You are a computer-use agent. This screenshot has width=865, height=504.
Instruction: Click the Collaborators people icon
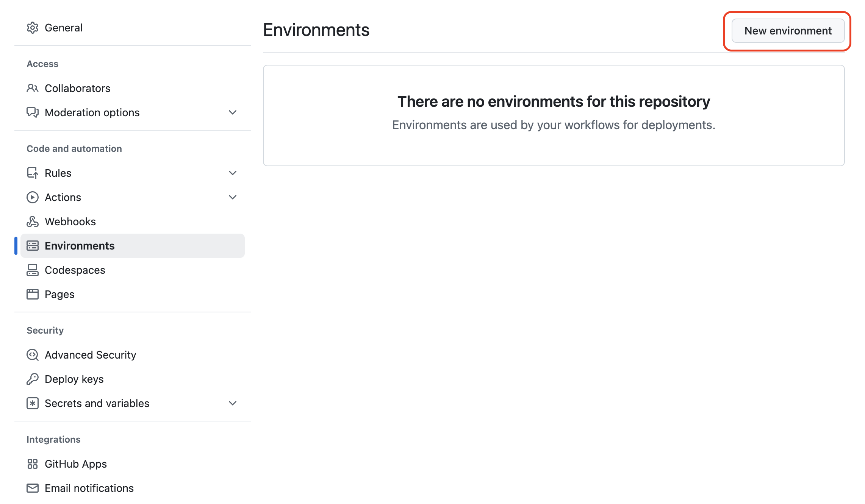[33, 88]
